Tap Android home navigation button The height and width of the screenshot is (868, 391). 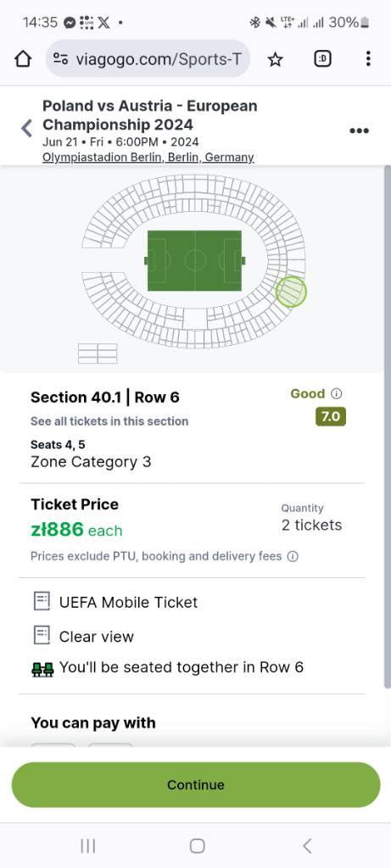pos(197,845)
